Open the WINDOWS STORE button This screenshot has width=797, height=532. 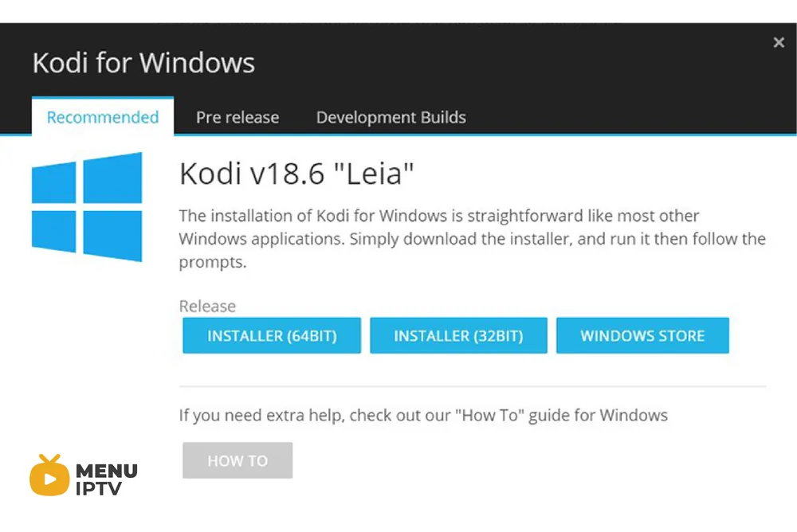(642, 335)
